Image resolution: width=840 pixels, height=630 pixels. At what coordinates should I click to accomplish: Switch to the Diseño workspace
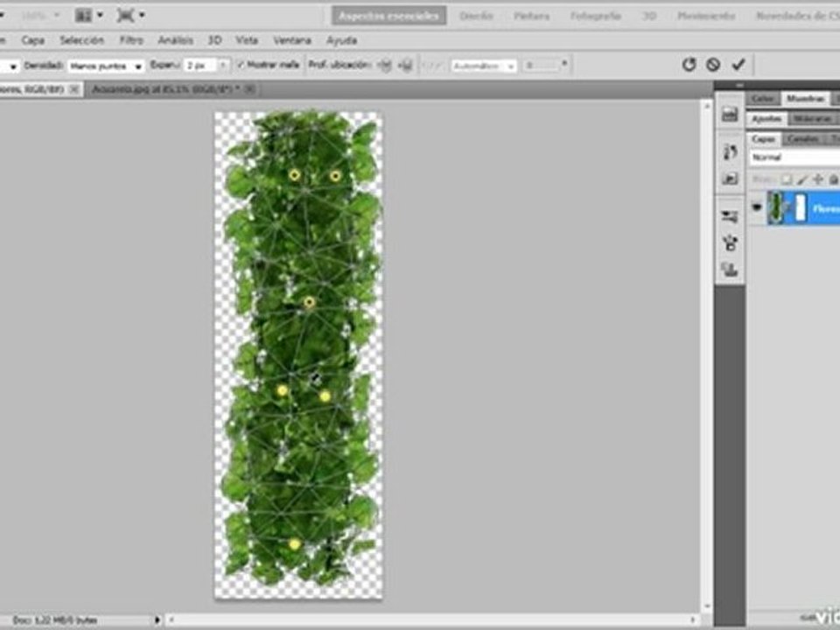click(476, 16)
